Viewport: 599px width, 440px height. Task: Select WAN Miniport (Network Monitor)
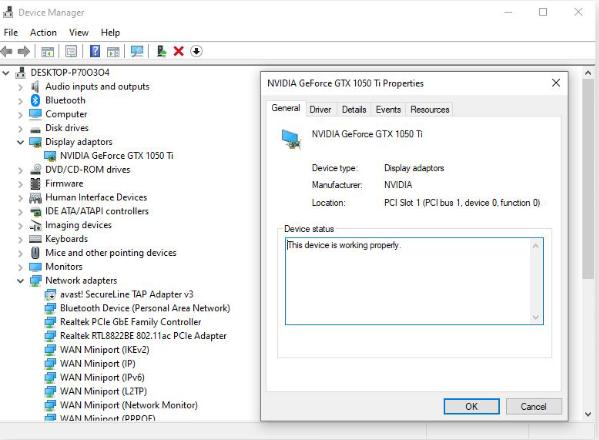(x=129, y=405)
